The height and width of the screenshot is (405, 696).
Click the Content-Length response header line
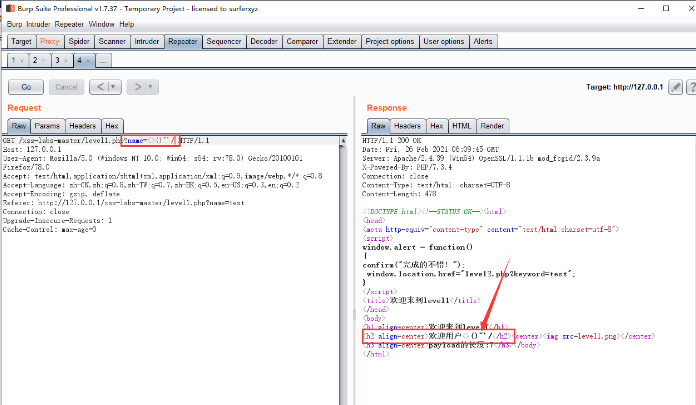coord(399,194)
